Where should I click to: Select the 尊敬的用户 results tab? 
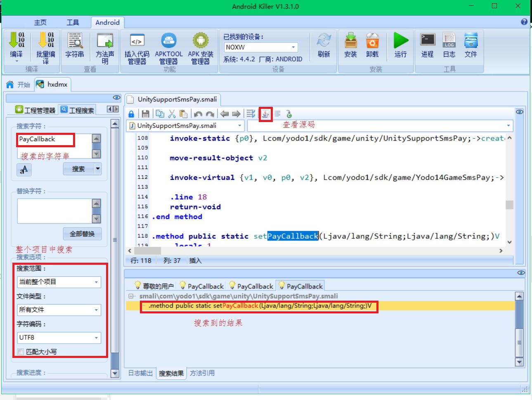coord(154,286)
